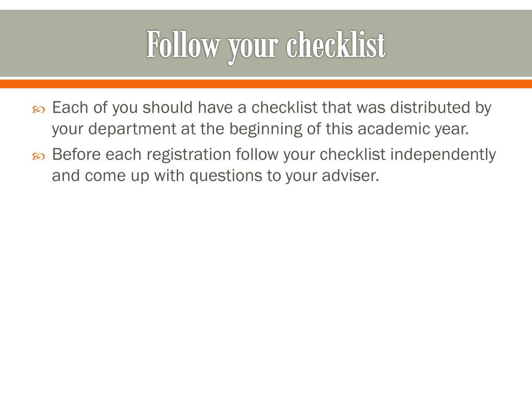Screen dimensions: 532x399
Task: Click the empty white area below the text
Action: click(266, 288)
